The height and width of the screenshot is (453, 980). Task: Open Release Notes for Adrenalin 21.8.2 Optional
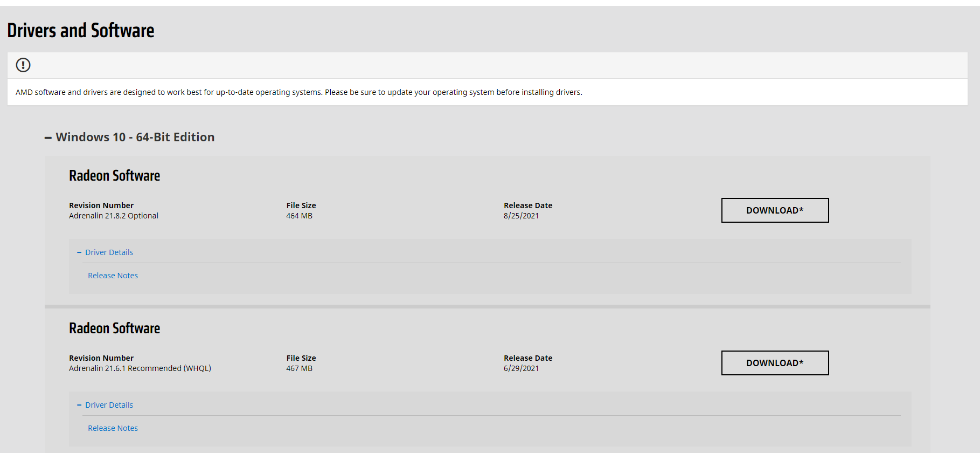[113, 276]
